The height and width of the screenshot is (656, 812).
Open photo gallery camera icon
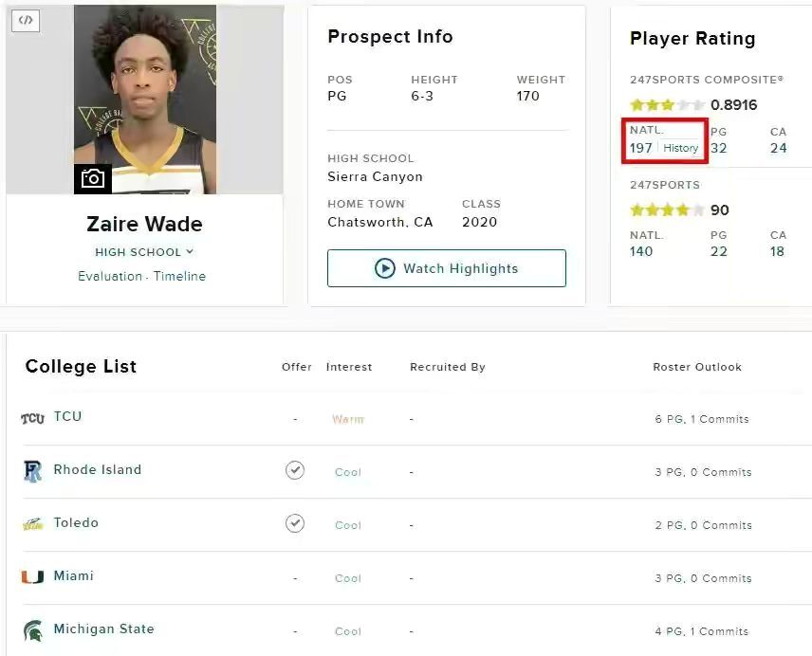(93, 178)
